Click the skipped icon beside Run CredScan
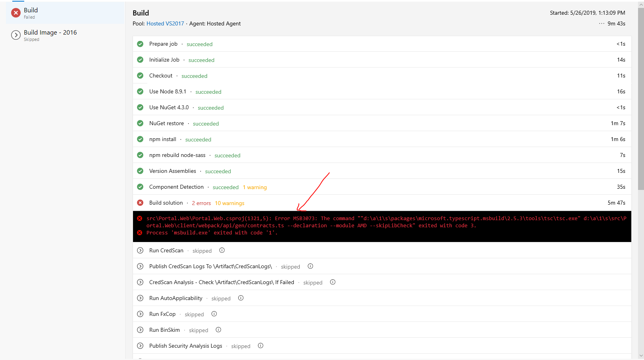Viewport: 644px width, 360px height. 140,250
